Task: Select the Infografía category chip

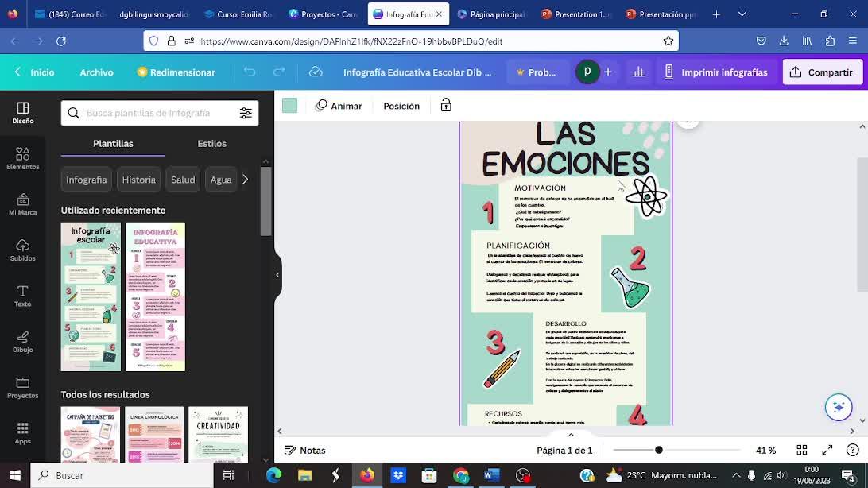Action: [x=87, y=180]
